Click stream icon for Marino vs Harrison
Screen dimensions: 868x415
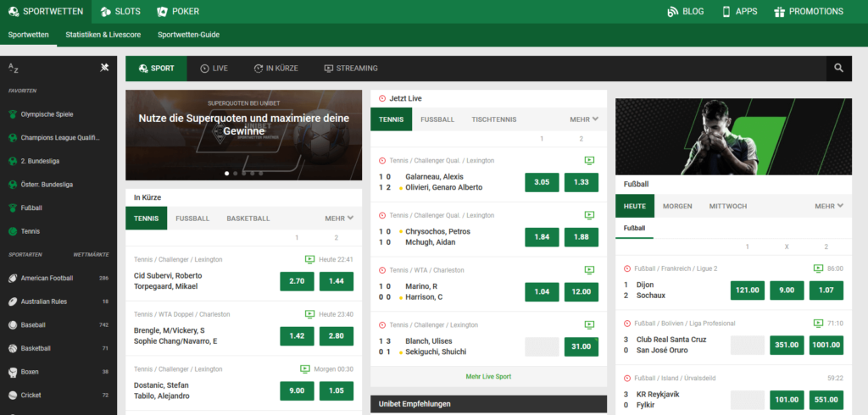click(590, 270)
